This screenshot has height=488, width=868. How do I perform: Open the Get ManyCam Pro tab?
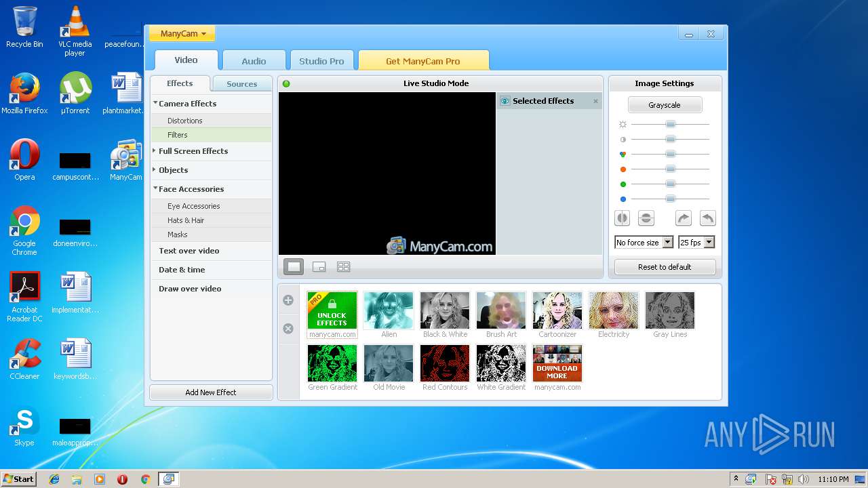click(x=423, y=61)
